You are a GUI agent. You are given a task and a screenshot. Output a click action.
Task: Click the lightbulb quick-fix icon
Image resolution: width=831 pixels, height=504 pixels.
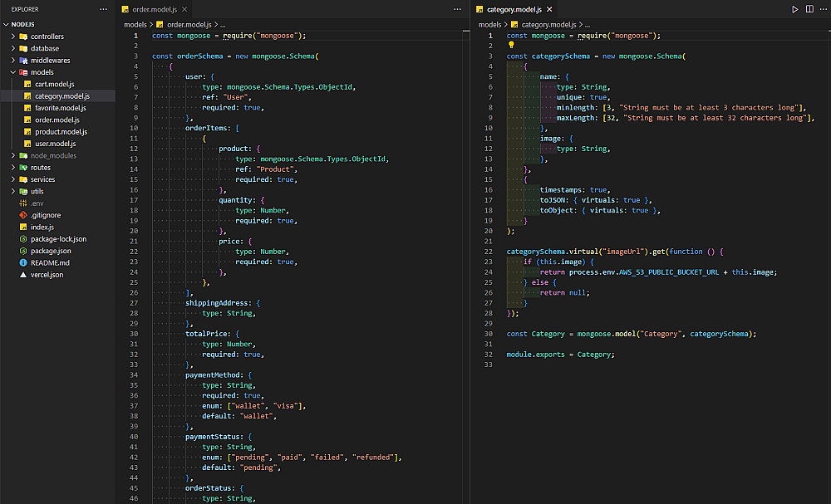pyautogui.click(x=511, y=46)
